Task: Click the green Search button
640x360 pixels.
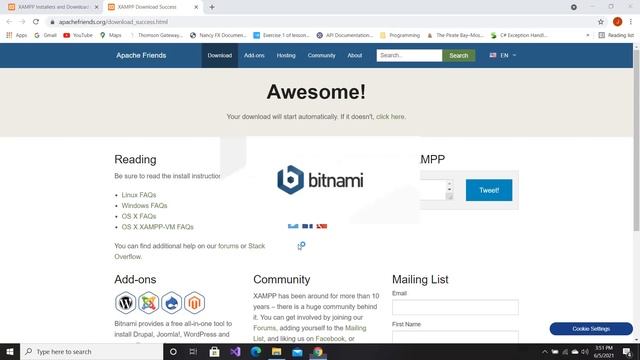Action: [x=458, y=55]
